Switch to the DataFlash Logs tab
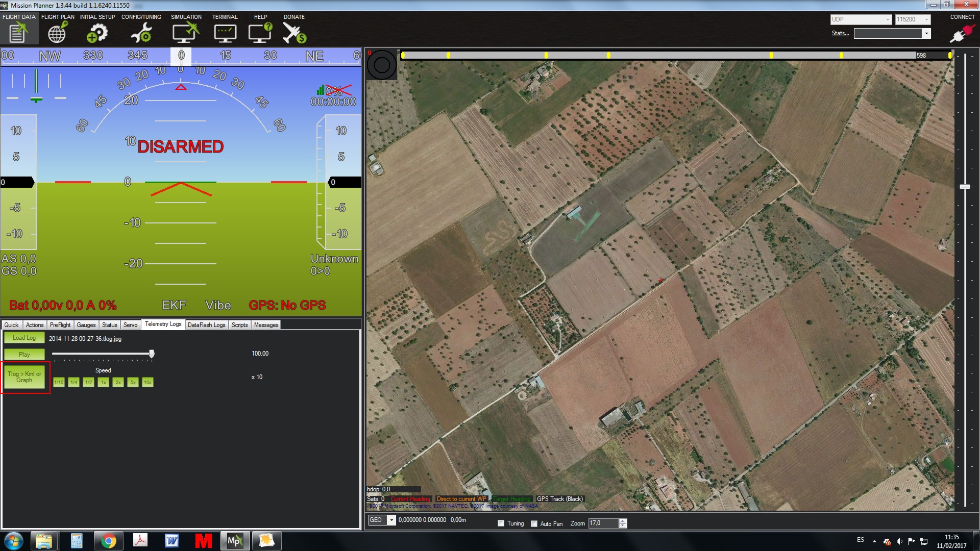Screen dimensions: 980x551 [206, 325]
